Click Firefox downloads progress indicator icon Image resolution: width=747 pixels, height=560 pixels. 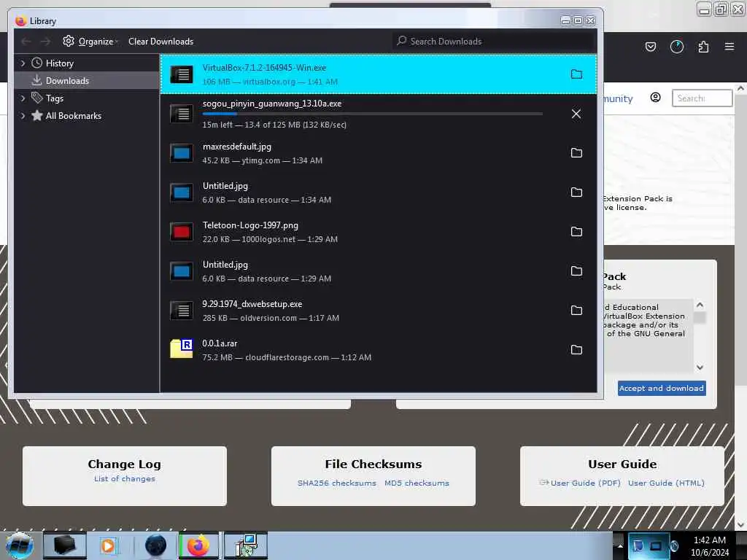tap(676, 47)
